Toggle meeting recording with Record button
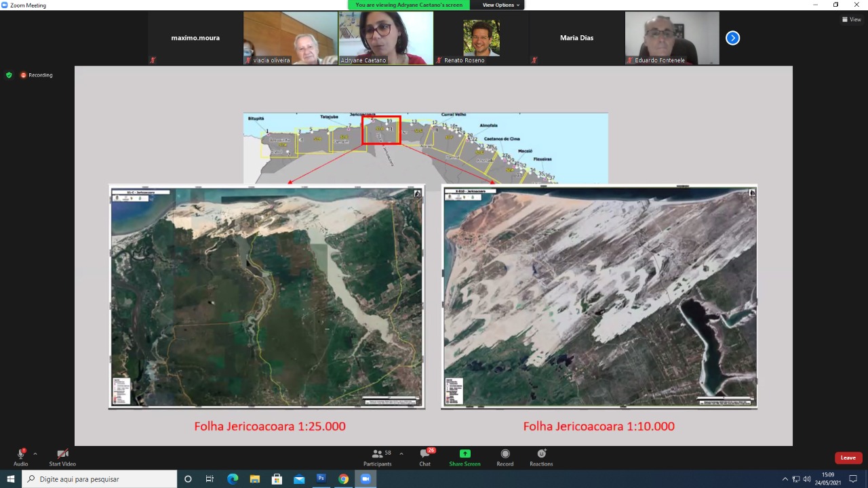Viewport: 868px width, 488px height. (x=505, y=457)
